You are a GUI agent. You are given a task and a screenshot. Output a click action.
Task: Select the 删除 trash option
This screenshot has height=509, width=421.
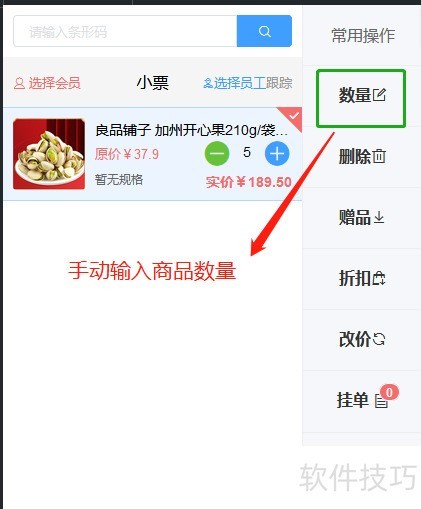[x=362, y=157]
